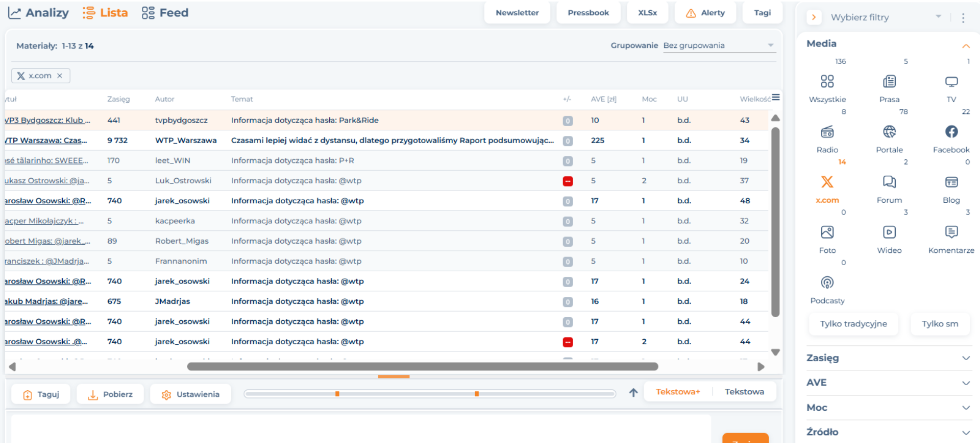
Task: Toggle sentiment marker in the Robert_Migas row
Action: [568, 242]
